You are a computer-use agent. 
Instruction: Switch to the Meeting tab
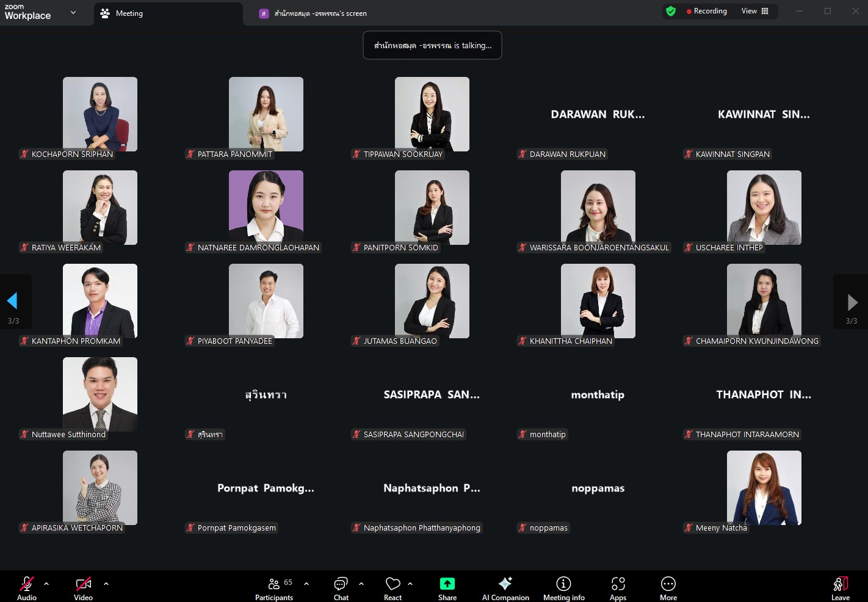pos(129,13)
